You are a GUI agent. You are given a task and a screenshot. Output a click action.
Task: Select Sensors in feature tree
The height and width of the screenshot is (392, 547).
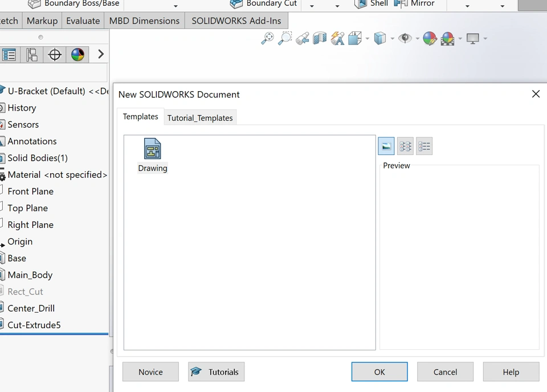click(x=19, y=125)
